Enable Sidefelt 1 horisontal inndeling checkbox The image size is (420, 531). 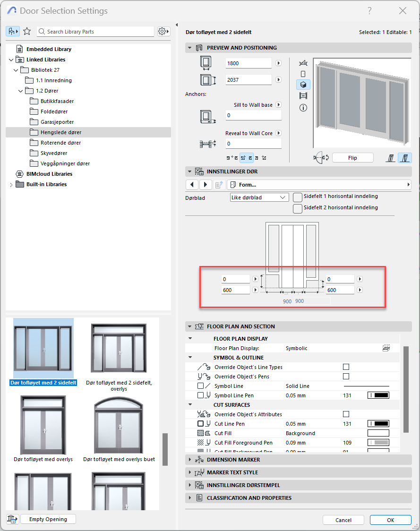[298, 197]
